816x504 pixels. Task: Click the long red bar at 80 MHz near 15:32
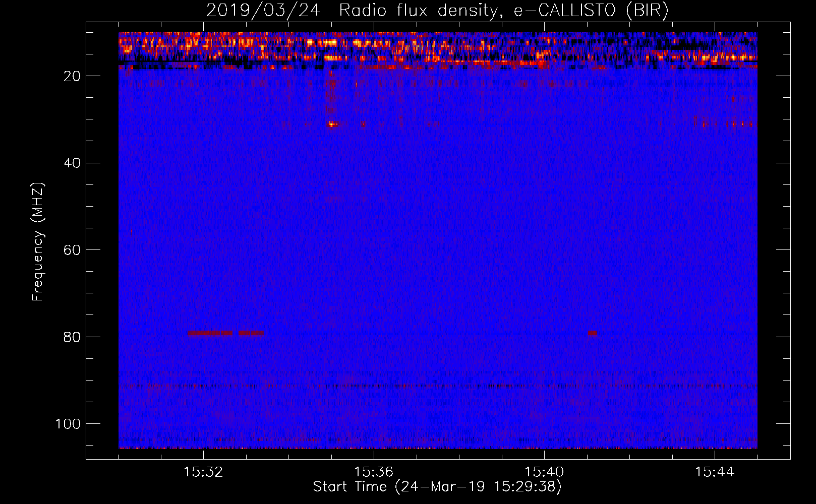click(x=210, y=333)
